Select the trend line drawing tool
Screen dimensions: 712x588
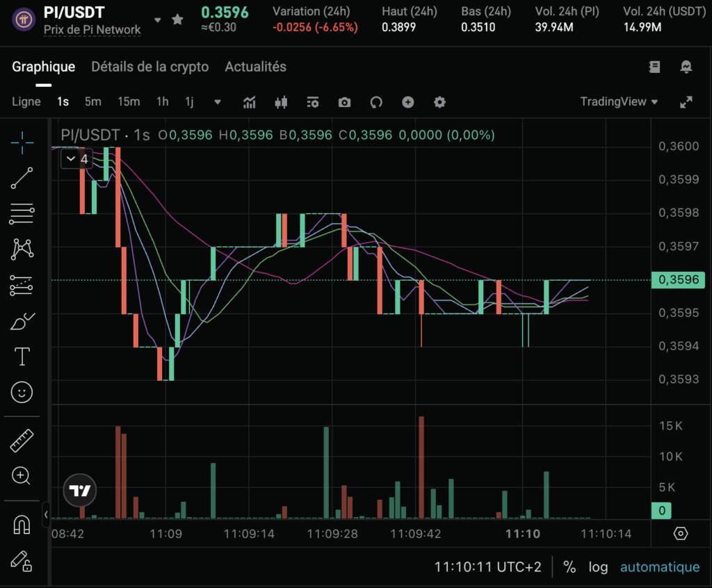pos(22,178)
